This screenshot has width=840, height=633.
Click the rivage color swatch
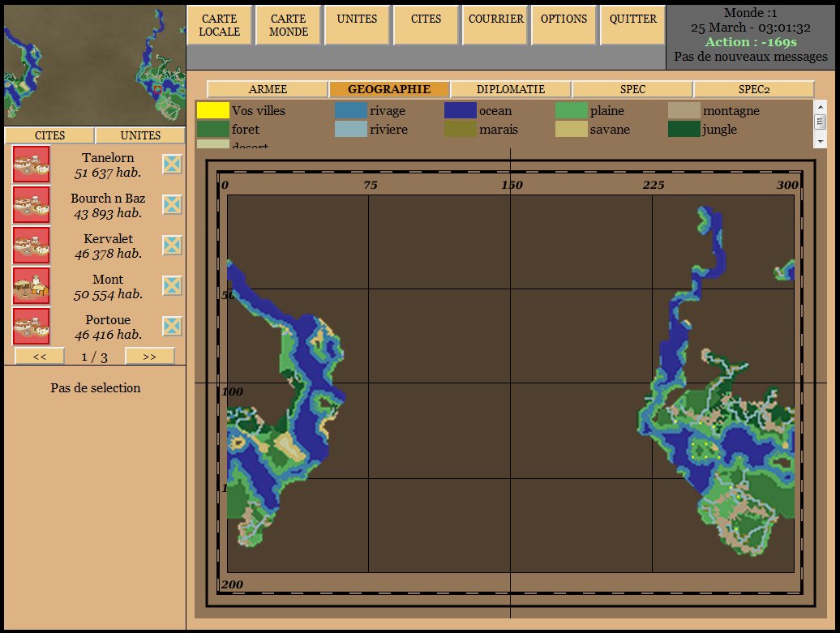point(351,110)
